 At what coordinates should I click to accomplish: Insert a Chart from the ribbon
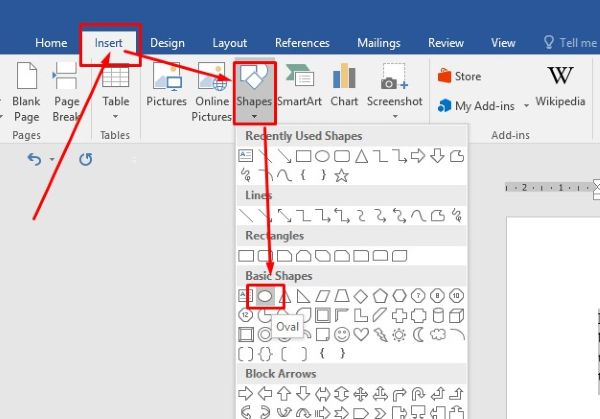click(x=344, y=86)
